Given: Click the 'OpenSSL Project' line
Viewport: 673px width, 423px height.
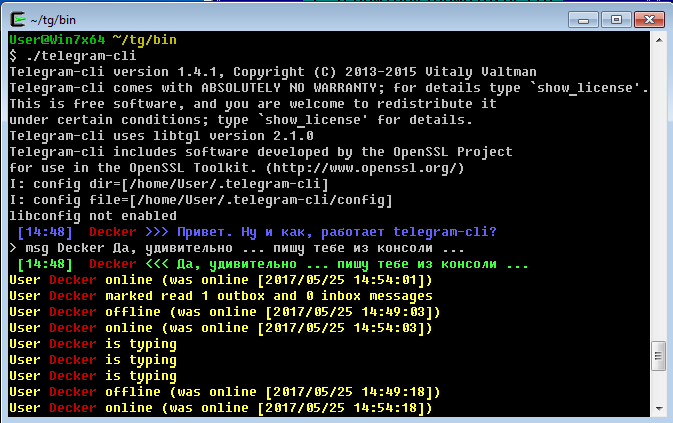Looking at the screenshot, I should coord(261,152).
